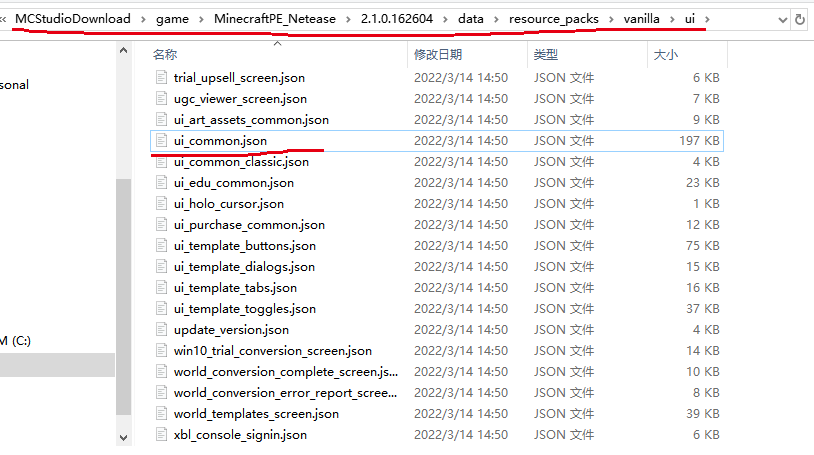
Task: Select the file name world_templates_screen.json
Action: click(256, 414)
